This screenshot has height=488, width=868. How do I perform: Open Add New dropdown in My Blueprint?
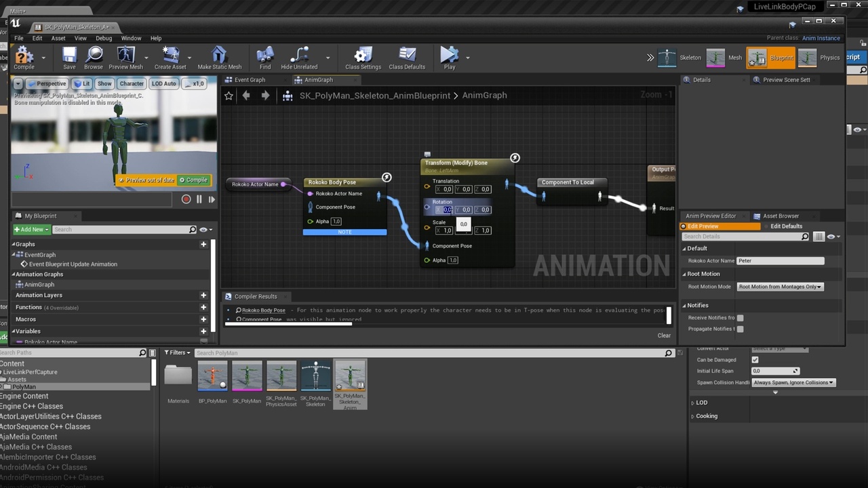point(31,229)
